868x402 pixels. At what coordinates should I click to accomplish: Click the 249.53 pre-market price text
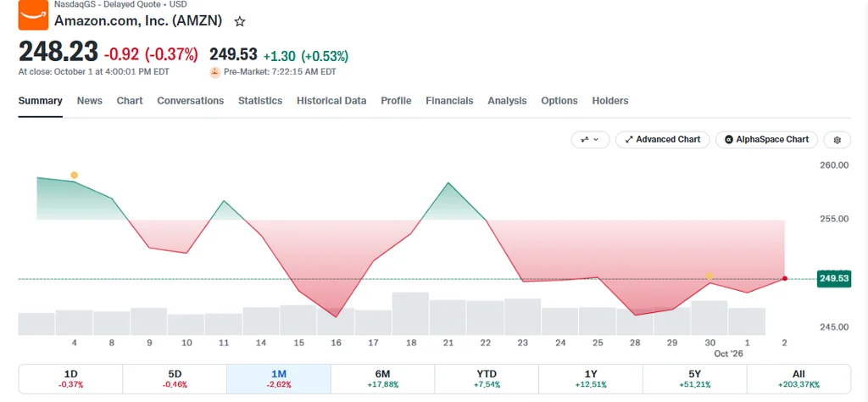(x=233, y=54)
